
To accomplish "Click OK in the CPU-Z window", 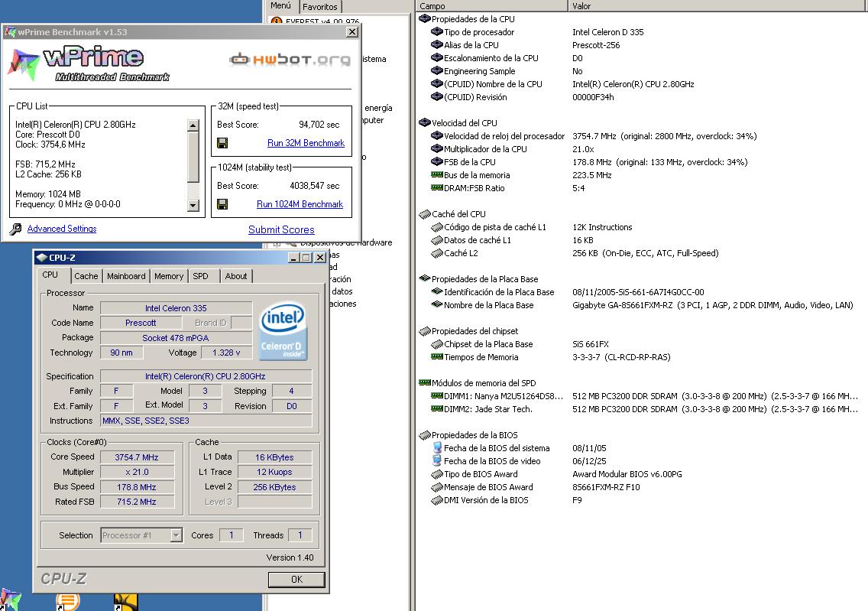I will pos(296,580).
